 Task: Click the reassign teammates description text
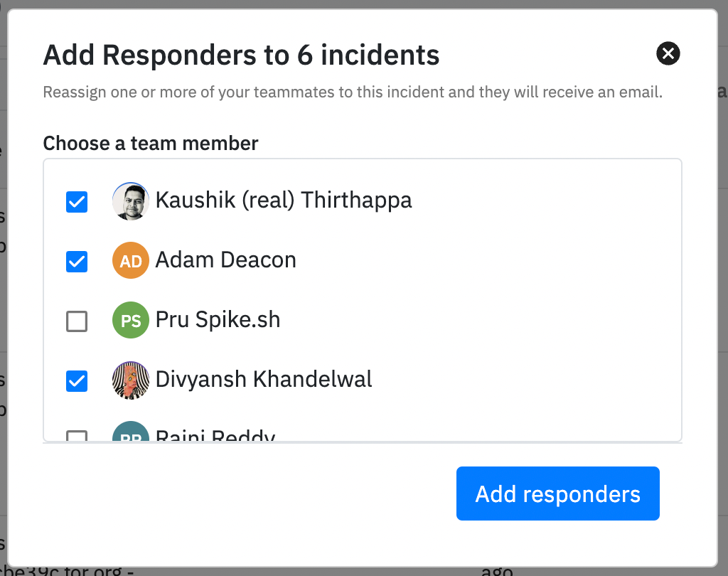click(x=353, y=92)
